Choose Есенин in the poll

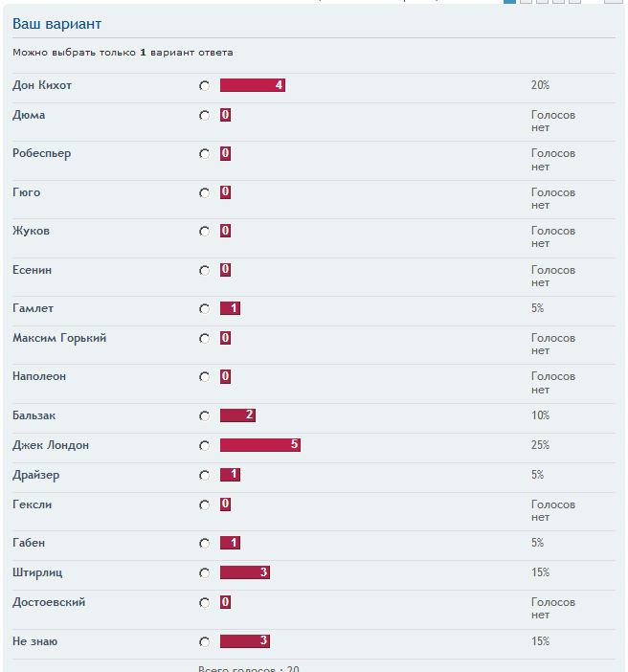205,271
